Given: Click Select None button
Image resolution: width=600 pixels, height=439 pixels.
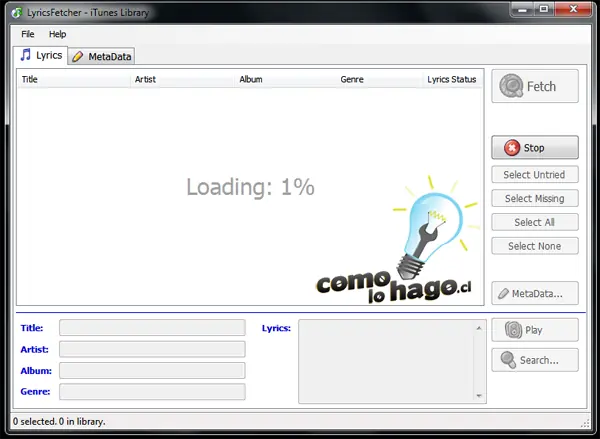Looking at the screenshot, I should click(x=535, y=246).
